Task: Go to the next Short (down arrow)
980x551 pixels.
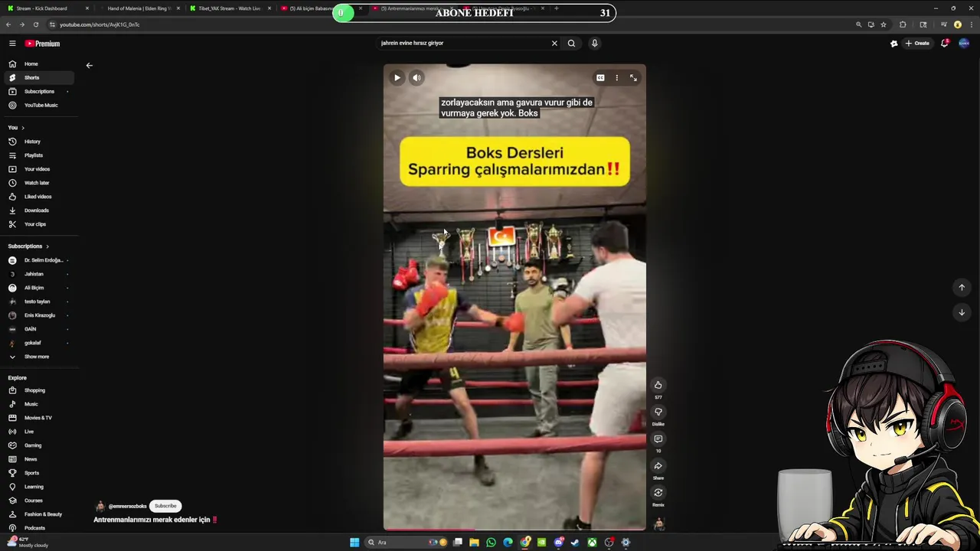Action: coord(962,312)
